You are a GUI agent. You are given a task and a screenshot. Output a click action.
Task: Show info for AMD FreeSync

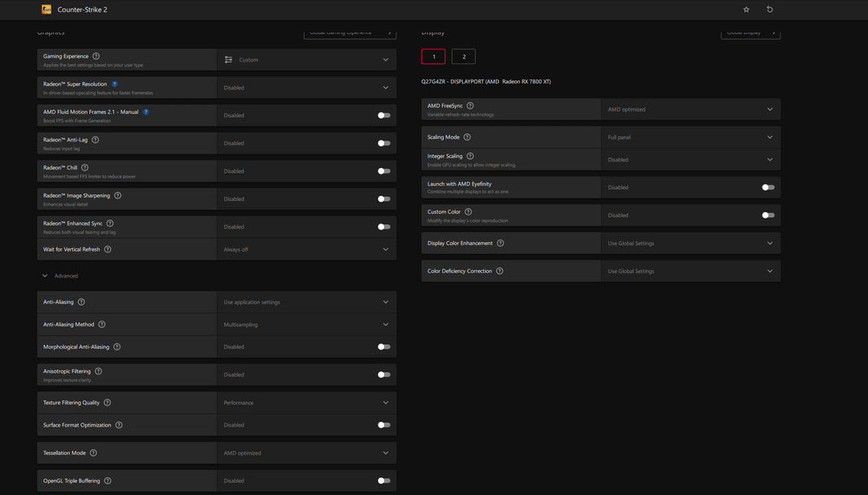[470, 106]
